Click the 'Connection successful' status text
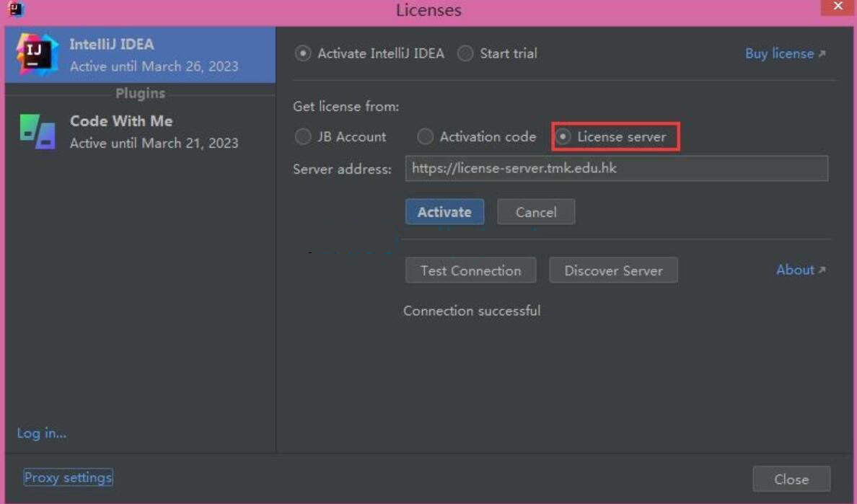This screenshot has height=504, width=857. pos(472,311)
